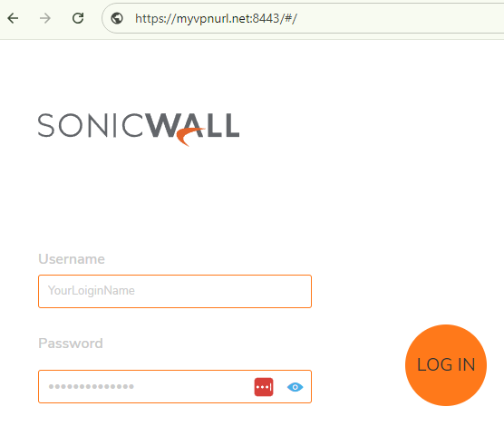Click the Password label text
The image size is (504, 426).
(x=71, y=344)
